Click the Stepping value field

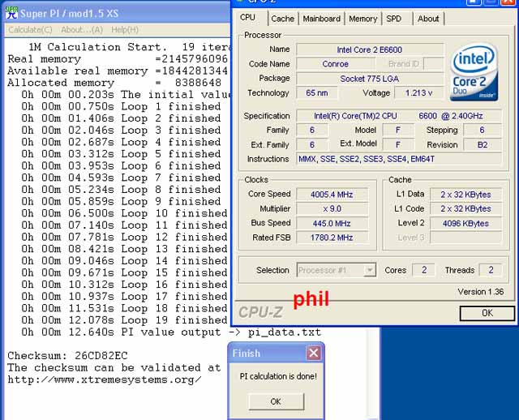click(483, 130)
